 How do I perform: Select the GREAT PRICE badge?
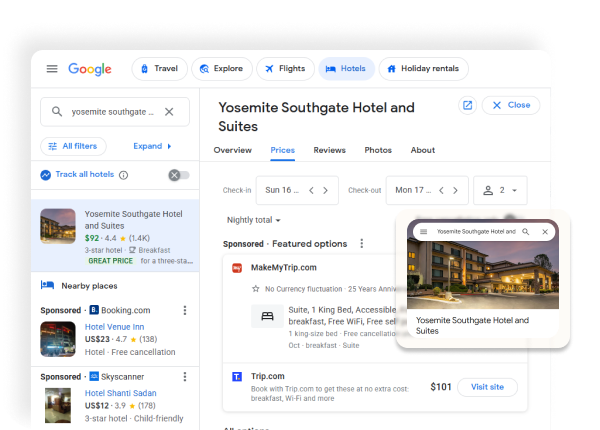pyautogui.click(x=111, y=261)
